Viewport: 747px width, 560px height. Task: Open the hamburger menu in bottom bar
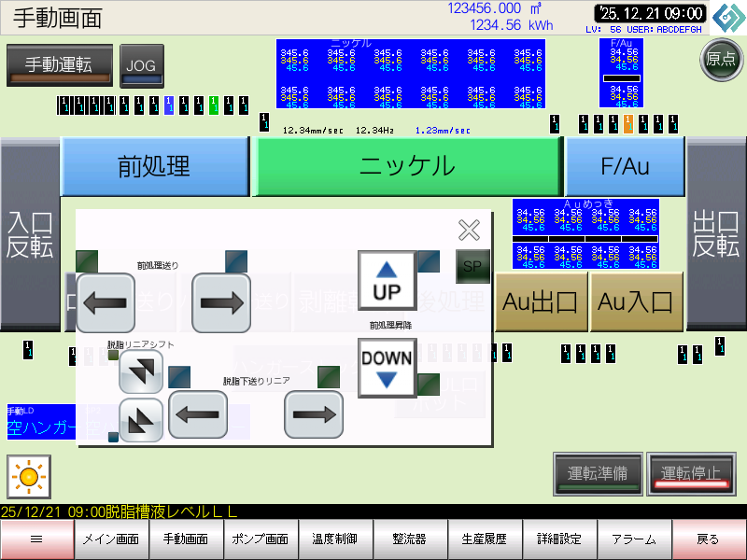coord(36,539)
